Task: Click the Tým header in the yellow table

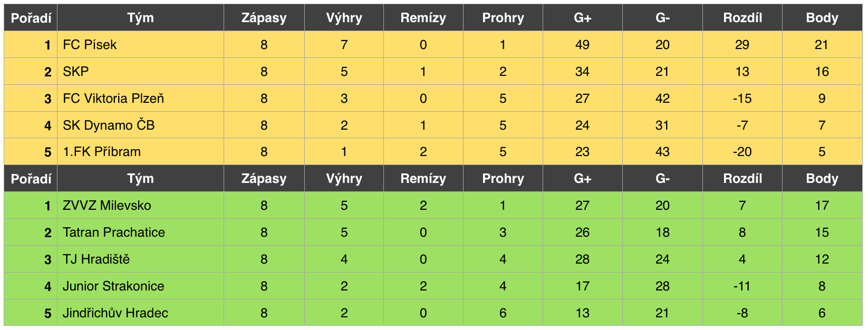Action: pyautogui.click(x=140, y=18)
